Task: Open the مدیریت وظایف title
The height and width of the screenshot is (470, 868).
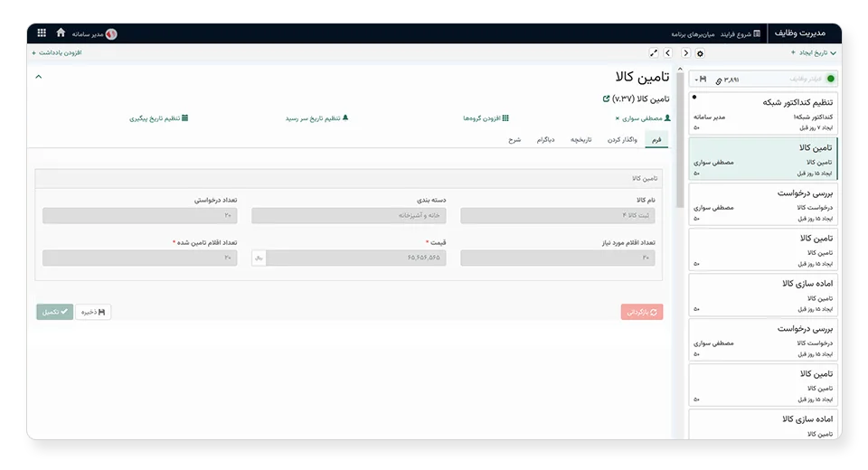Action: pos(800,33)
